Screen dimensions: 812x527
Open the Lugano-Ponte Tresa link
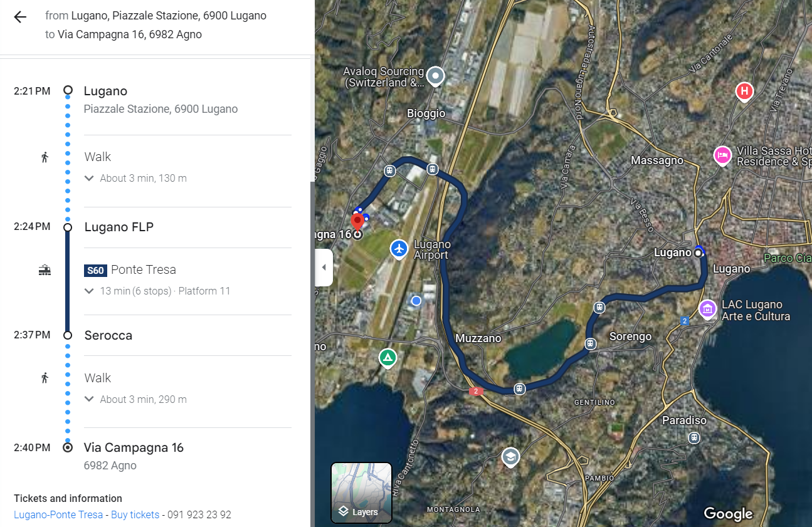click(58, 514)
